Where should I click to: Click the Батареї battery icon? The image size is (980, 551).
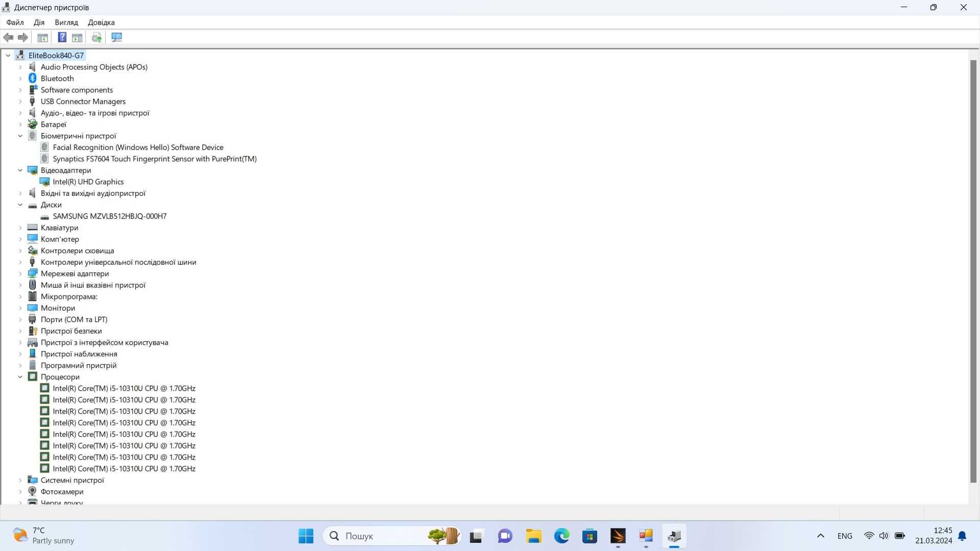[x=32, y=124]
